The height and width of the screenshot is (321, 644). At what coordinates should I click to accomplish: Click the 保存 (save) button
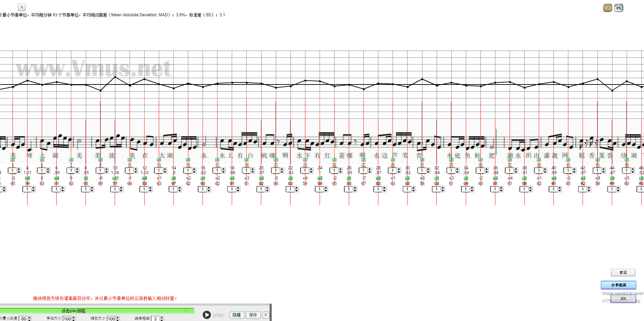(x=253, y=315)
